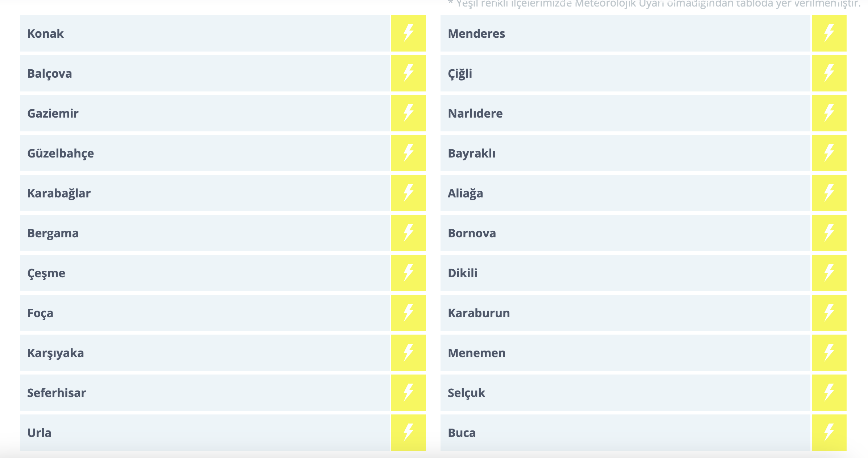Screen dimensions: 868x458
Task: Click the thunderstorm warning icon for Konak
Action: coord(408,33)
